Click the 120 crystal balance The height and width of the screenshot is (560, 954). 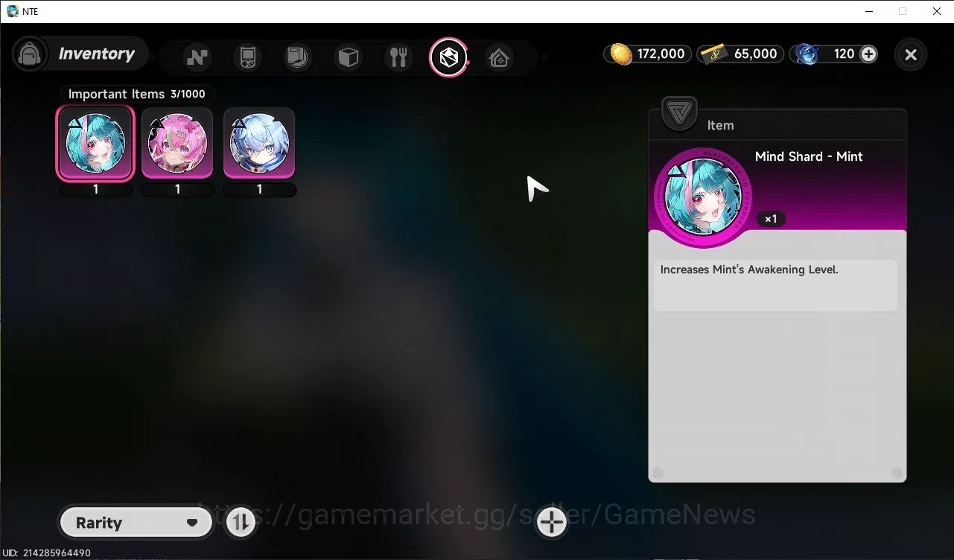pyautogui.click(x=844, y=54)
